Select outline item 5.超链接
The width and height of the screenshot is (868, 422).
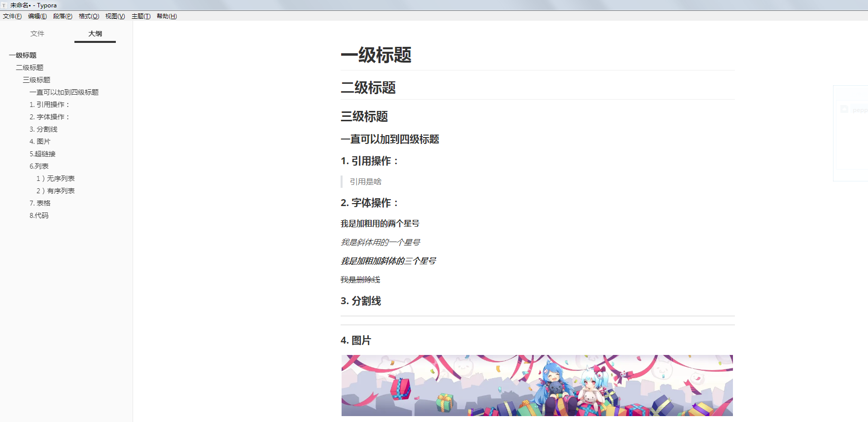[42, 154]
